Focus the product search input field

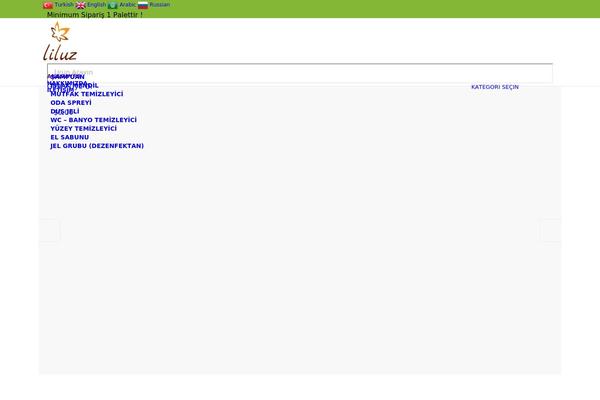click(300, 73)
